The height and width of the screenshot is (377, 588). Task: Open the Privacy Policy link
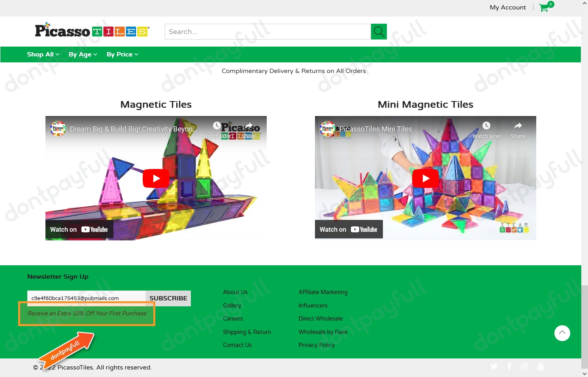coord(317,345)
